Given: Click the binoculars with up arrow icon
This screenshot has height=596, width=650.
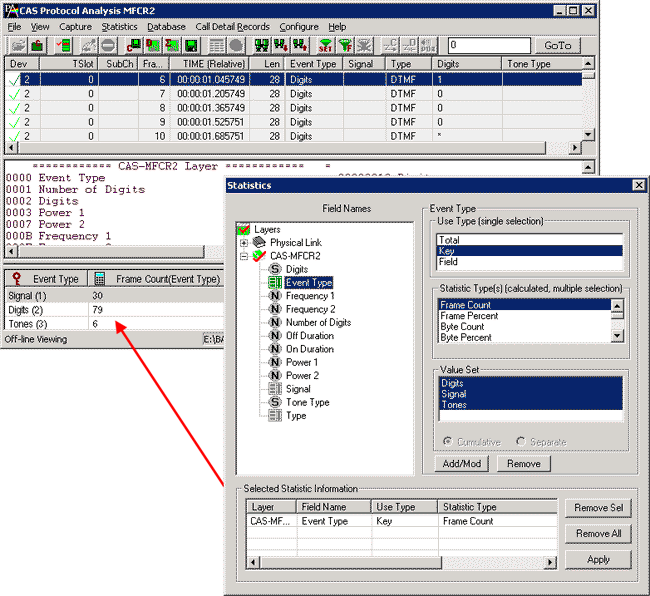Looking at the screenshot, I should pyautogui.click(x=300, y=45).
